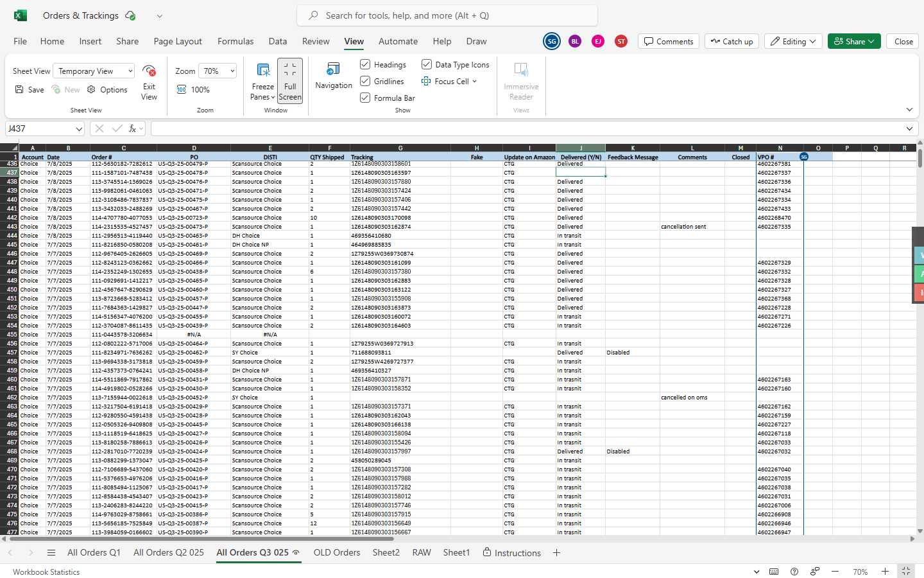Expand the Focus Cell options arrow

pyautogui.click(x=475, y=82)
